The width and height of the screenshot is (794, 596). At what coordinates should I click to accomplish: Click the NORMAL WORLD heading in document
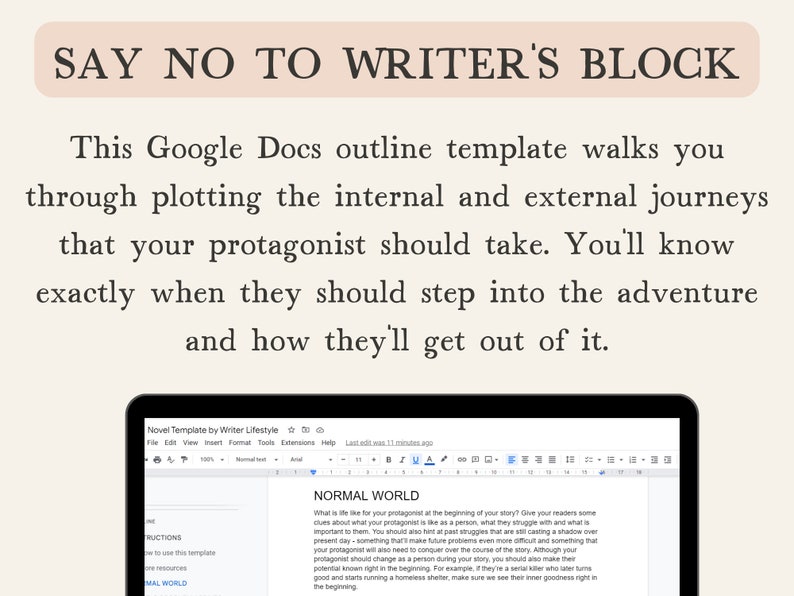coord(366,496)
